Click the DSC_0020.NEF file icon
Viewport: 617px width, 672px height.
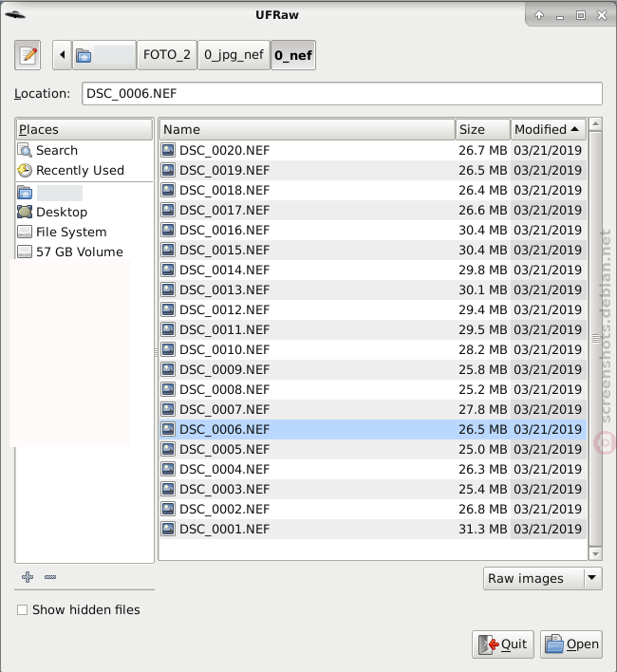click(168, 150)
